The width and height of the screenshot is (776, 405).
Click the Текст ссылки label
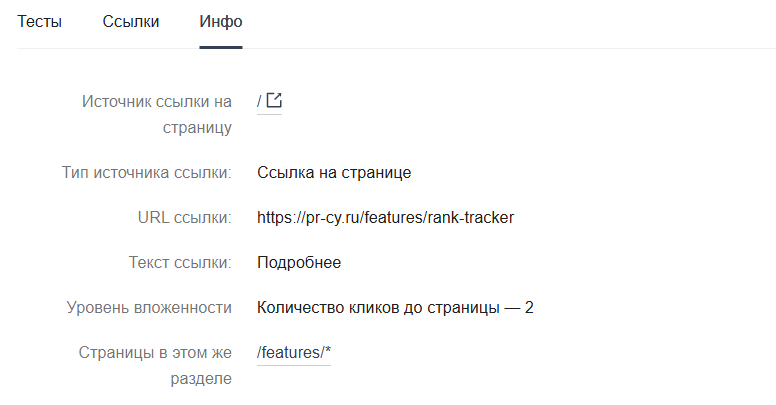[x=180, y=262]
